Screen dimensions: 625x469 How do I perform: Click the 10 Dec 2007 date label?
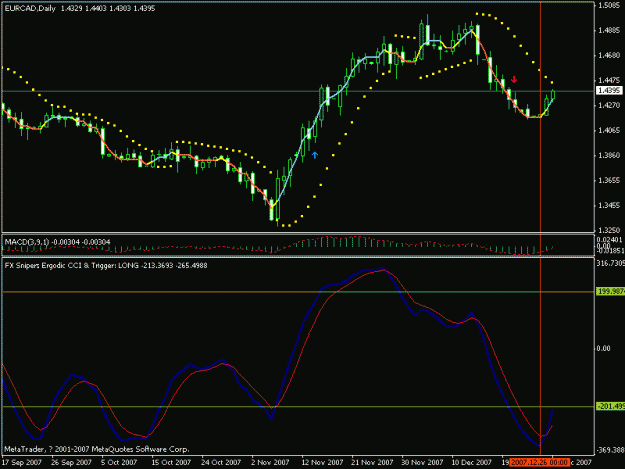point(472,462)
